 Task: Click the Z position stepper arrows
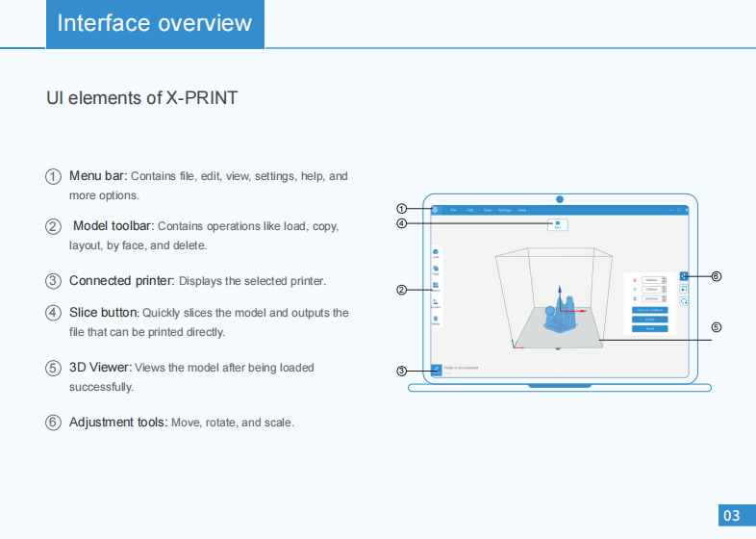664,298
